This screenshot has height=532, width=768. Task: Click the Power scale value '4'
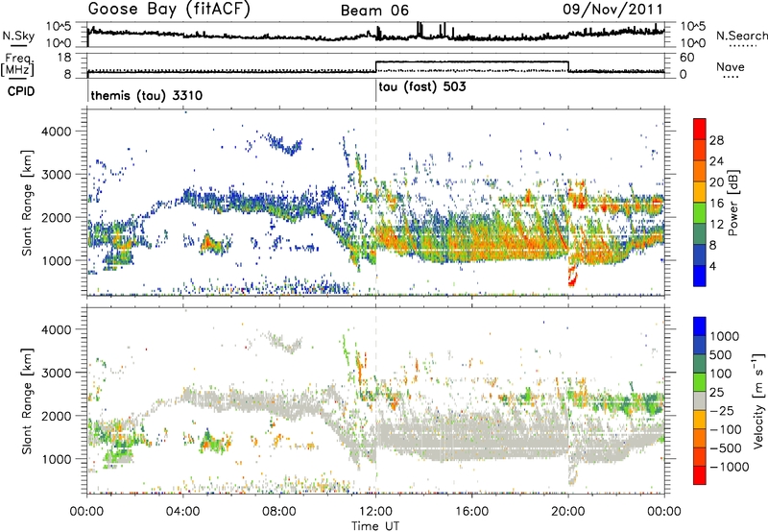tap(713, 266)
